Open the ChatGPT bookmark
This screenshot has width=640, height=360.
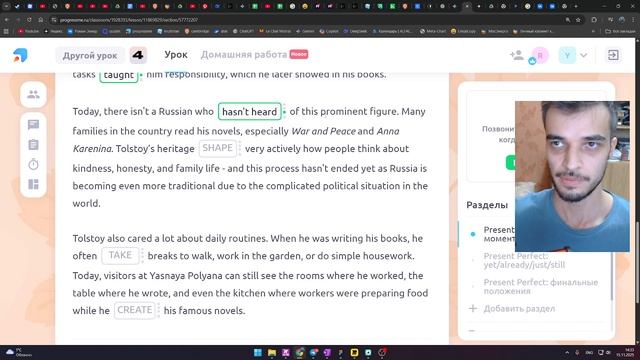pyautogui.click(x=244, y=31)
